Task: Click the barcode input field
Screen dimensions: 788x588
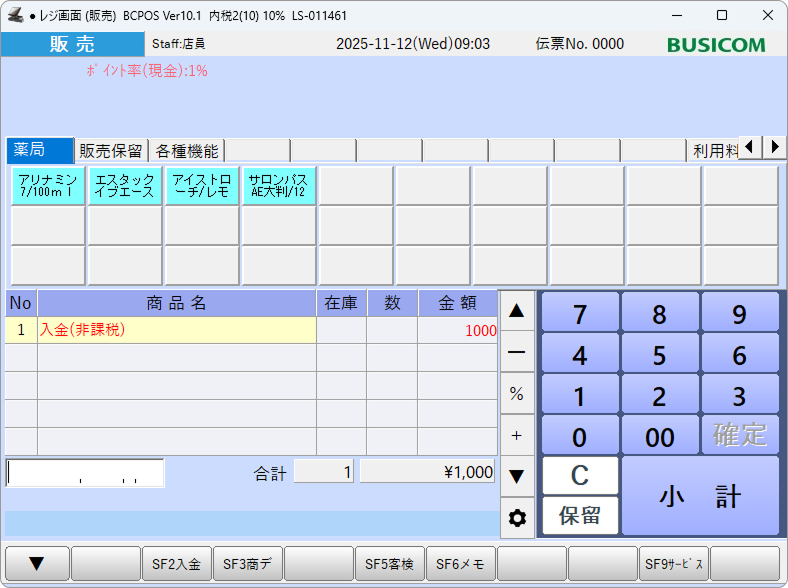Action: pos(85,473)
